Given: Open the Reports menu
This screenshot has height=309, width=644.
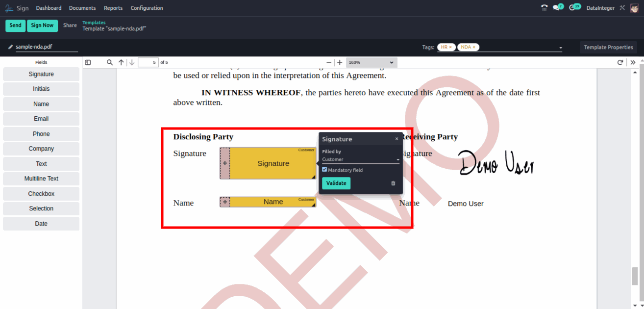Looking at the screenshot, I should (113, 8).
